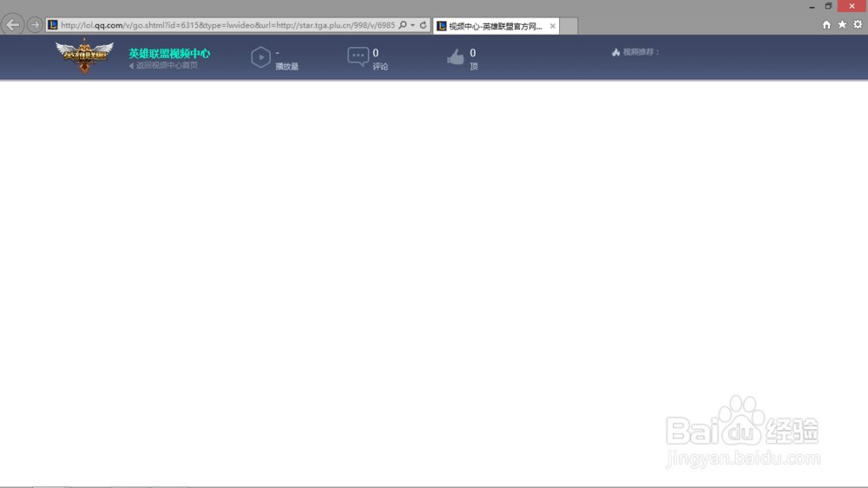Refresh the page with reload icon

(x=424, y=25)
